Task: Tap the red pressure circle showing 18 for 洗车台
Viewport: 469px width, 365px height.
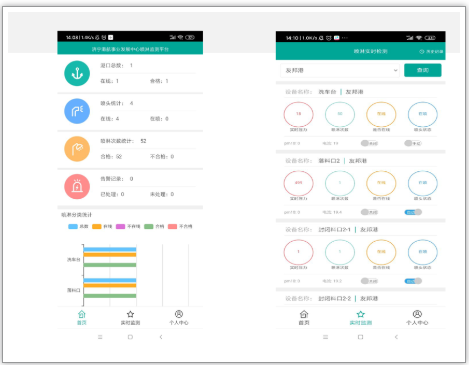Action: [298, 114]
